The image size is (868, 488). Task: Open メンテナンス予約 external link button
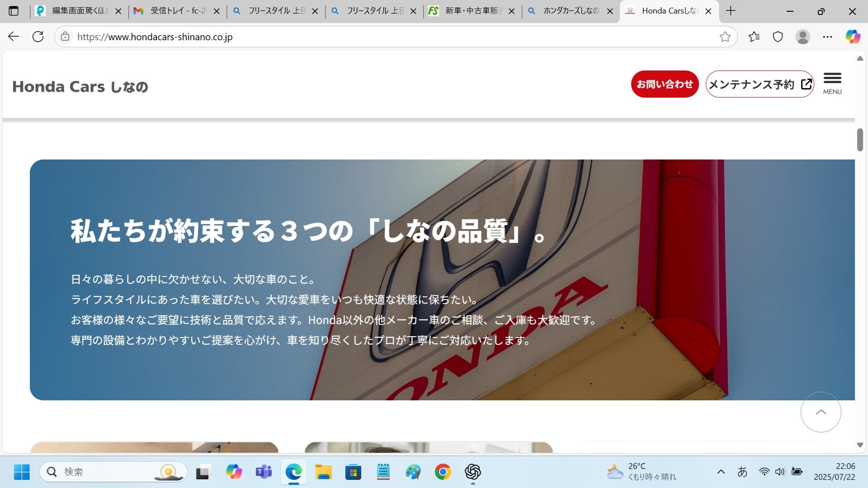click(x=760, y=84)
